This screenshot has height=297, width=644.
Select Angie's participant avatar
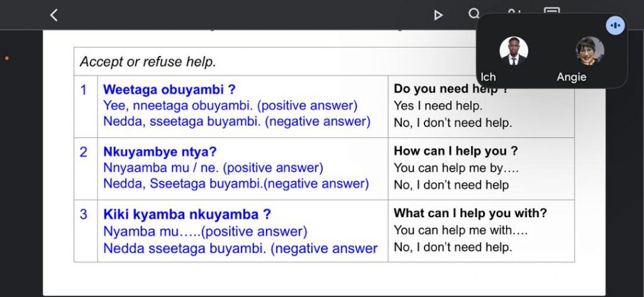589,51
